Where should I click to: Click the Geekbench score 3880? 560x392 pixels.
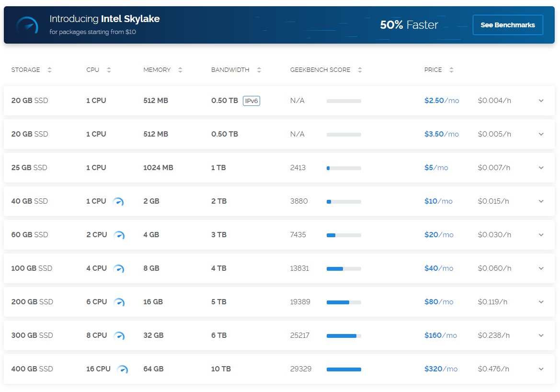pyautogui.click(x=298, y=201)
